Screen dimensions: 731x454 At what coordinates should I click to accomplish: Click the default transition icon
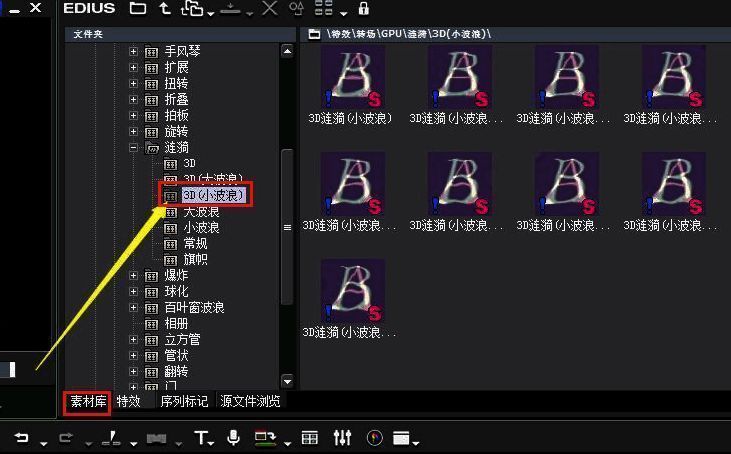[x=156, y=439]
